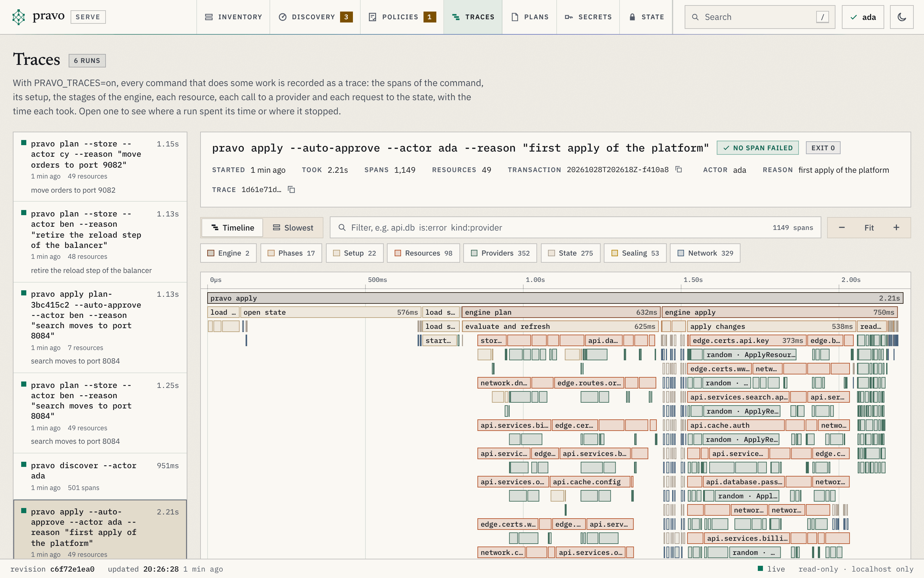Image resolution: width=924 pixels, height=578 pixels.
Task: Focus the header Search field
Action: (760, 17)
